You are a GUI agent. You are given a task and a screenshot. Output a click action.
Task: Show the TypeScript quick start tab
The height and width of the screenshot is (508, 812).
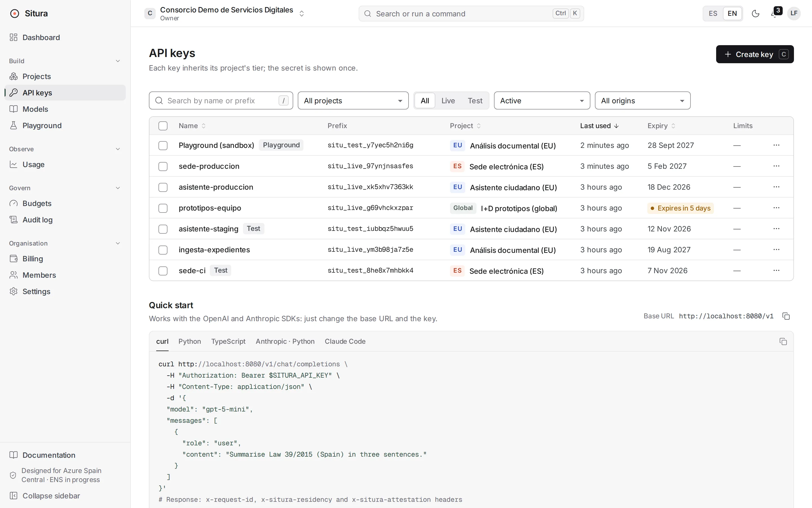click(228, 341)
